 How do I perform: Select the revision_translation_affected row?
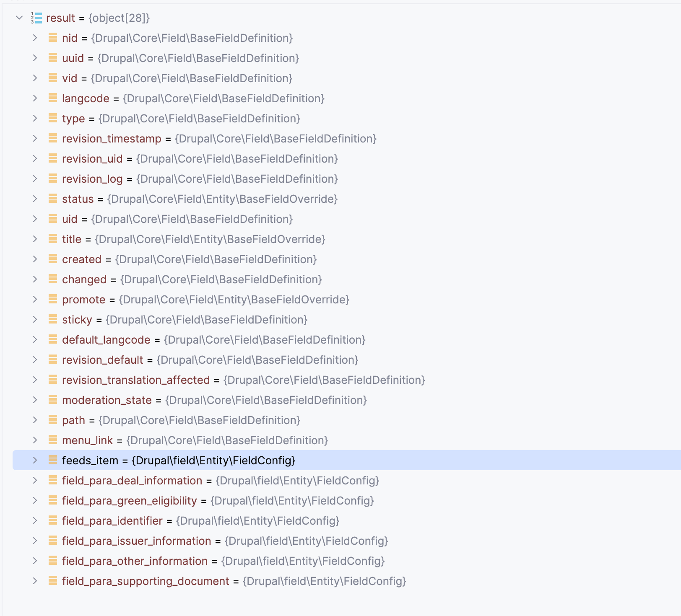pyautogui.click(x=347, y=380)
